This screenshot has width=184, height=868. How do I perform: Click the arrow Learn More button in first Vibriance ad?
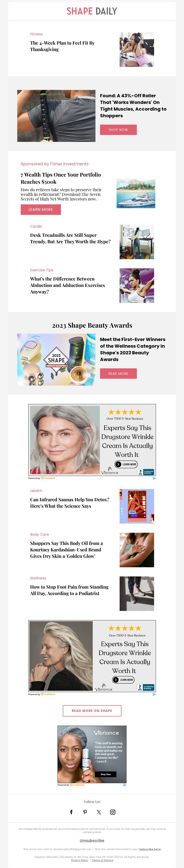(x=126, y=464)
